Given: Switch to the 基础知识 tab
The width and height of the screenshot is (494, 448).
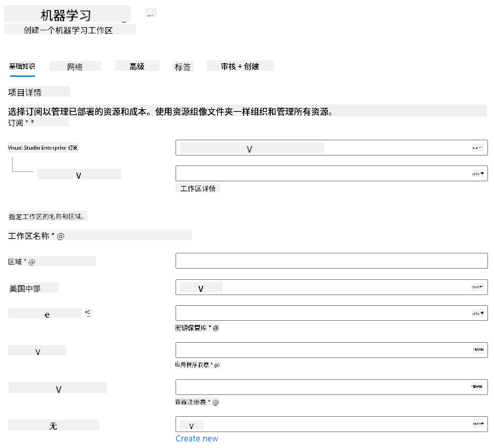Looking at the screenshot, I should [22, 66].
